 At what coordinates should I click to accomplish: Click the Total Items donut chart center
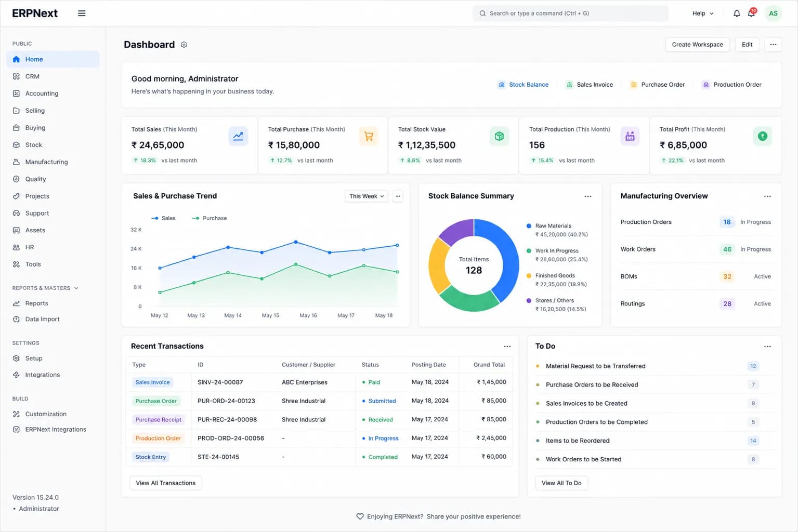pos(474,265)
